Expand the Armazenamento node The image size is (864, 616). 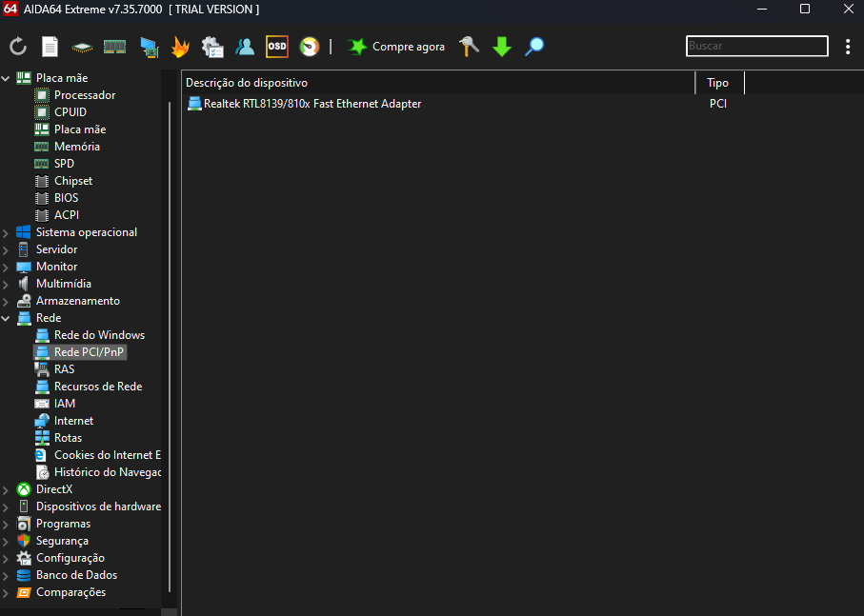pos(6,301)
